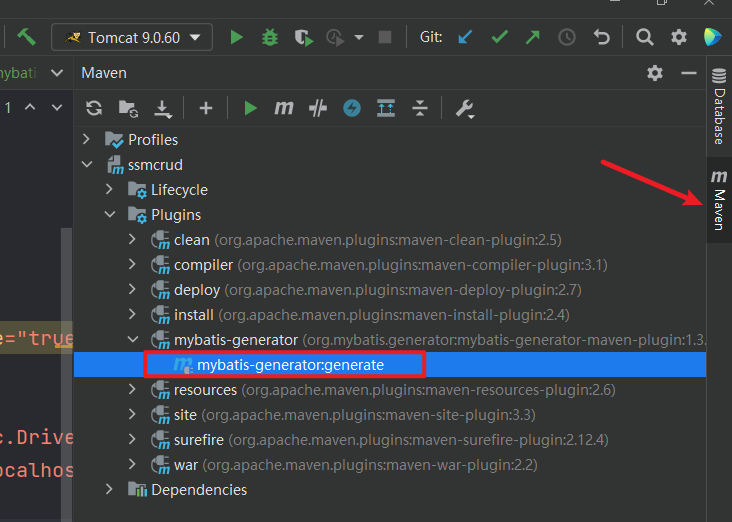
Task: Open Search Everywhere magnifier icon
Action: [x=645, y=37]
